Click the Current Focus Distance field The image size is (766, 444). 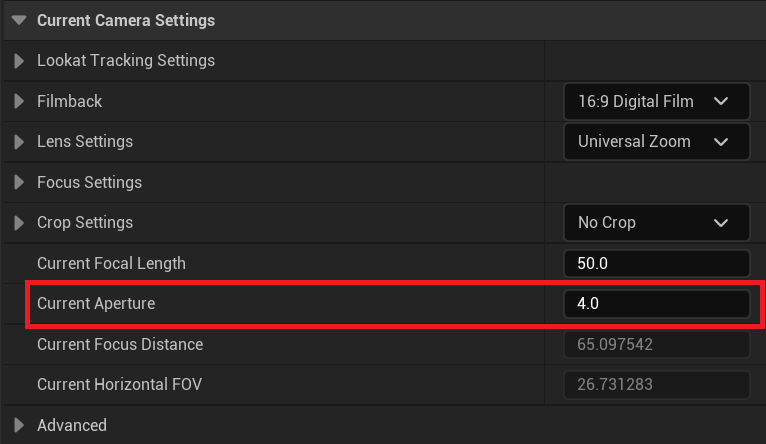tap(657, 344)
